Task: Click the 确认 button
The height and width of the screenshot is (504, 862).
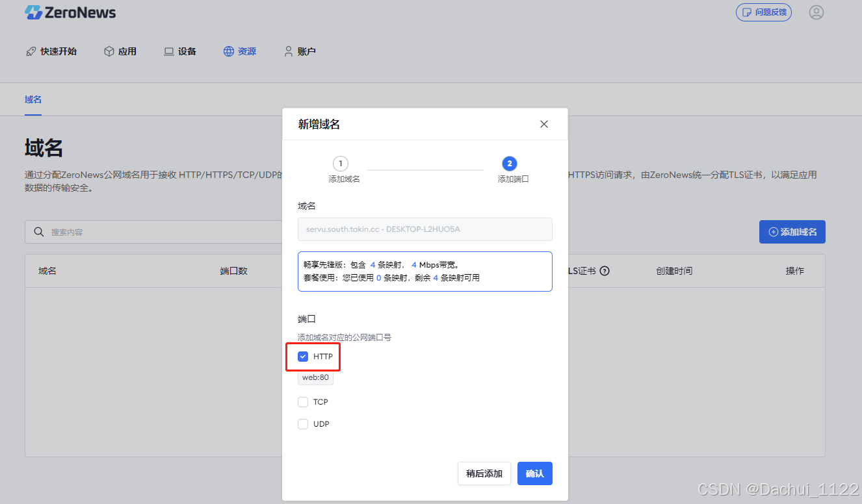Action: tap(535, 473)
